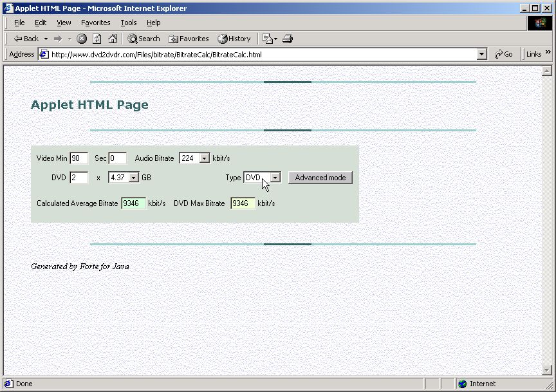
Task: Expand the Type DVD dropdown
Action: 275,178
